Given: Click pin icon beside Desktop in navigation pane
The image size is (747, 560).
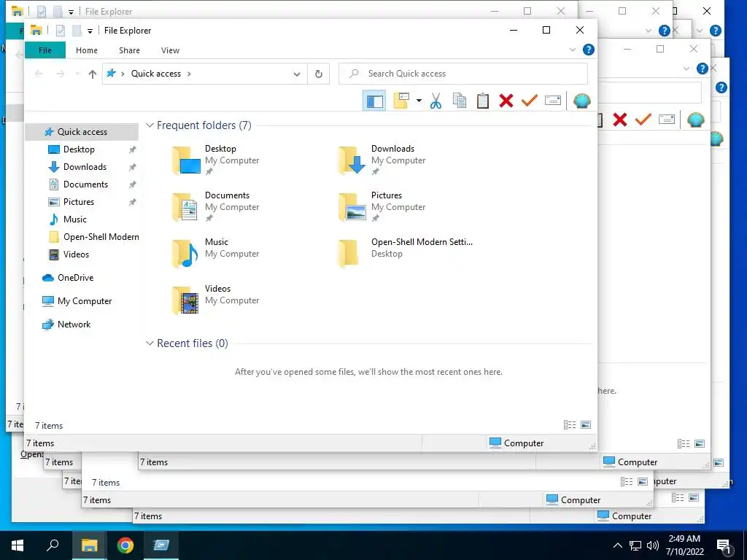Looking at the screenshot, I should pyautogui.click(x=133, y=149).
